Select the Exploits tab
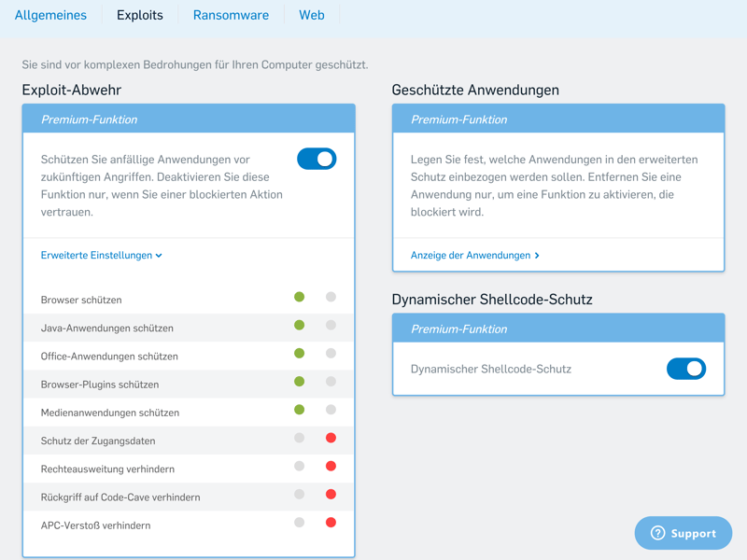This screenshot has width=747, height=560. (140, 15)
